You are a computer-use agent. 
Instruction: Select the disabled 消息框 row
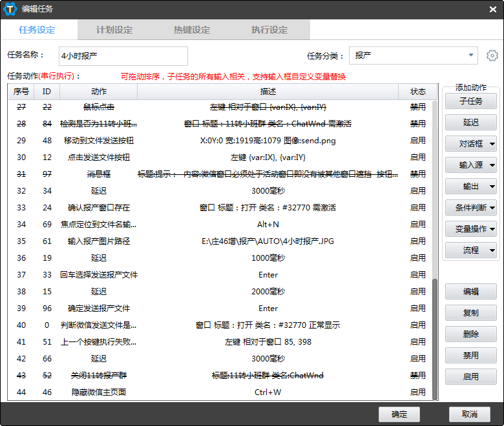pyautogui.click(x=220, y=174)
